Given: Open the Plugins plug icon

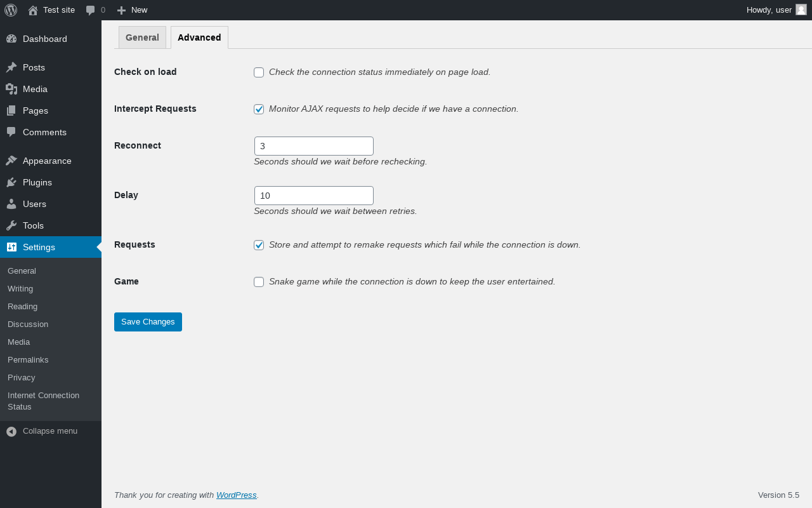Looking at the screenshot, I should pyautogui.click(x=11, y=182).
